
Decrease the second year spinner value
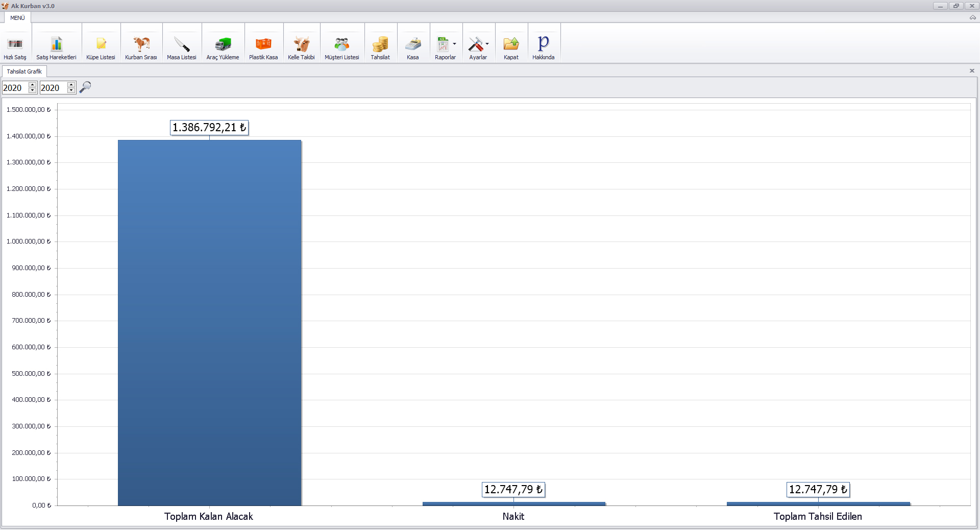71,91
